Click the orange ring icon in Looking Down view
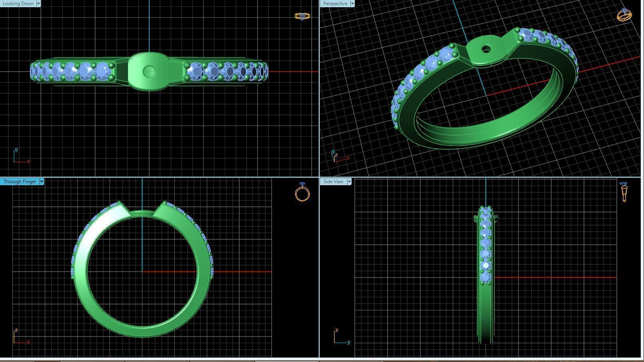The height and width of the screenshot is (362, 644). click(x=302, y=16)
